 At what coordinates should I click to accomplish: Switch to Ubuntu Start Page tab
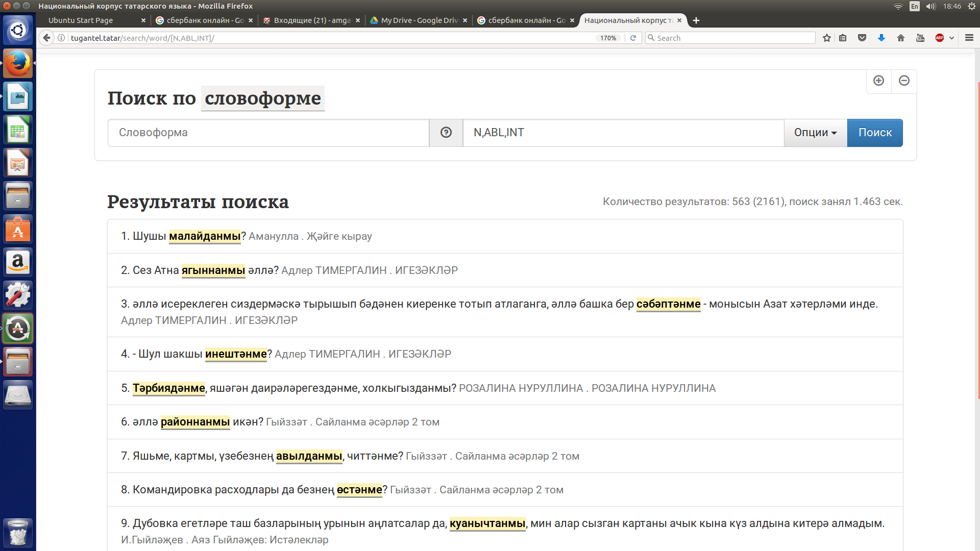coord(81,20)
